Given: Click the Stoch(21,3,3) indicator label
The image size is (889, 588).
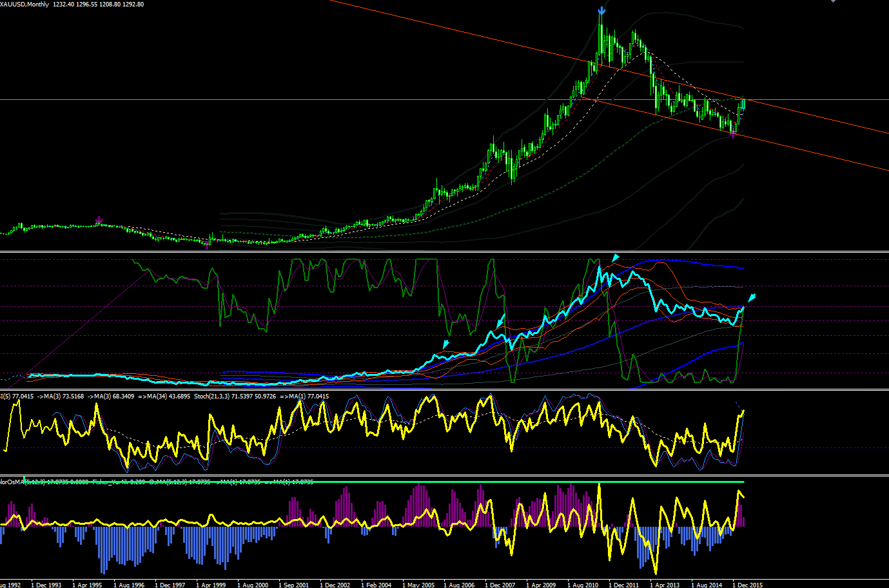Looking at the screenshot, I should 212,397.
